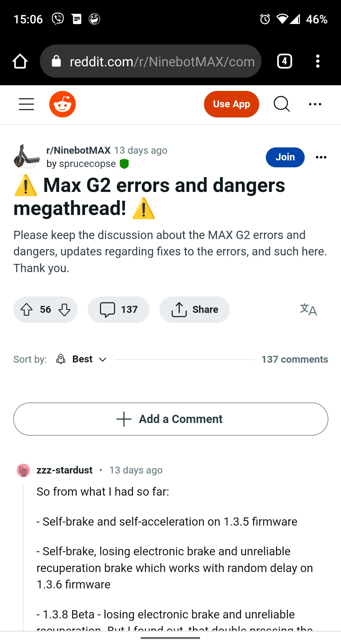Tap Add a Comment field
This screenshot has width=341, height=644.
coord(170,419)
